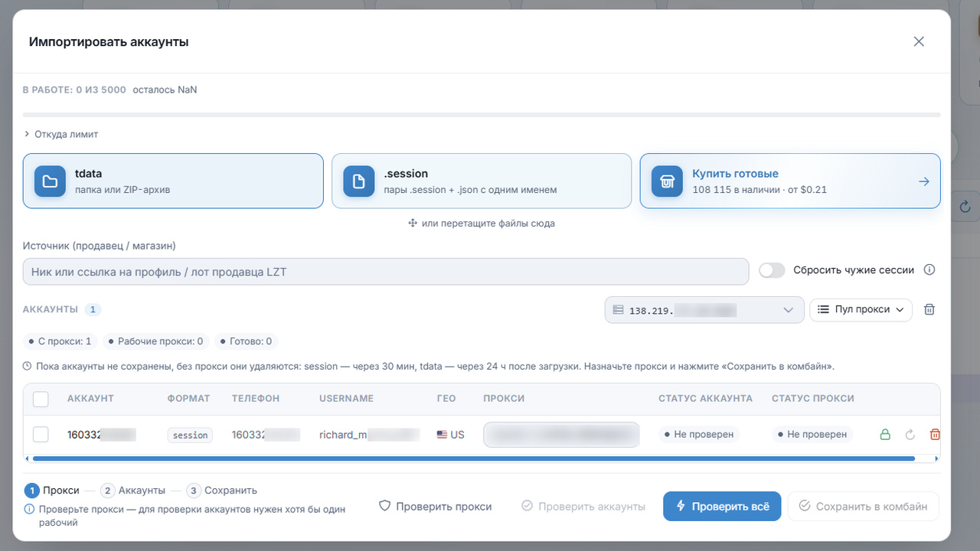Click the Готово: 0 chip
Screen dimensions: 980x551
[247, 341]
